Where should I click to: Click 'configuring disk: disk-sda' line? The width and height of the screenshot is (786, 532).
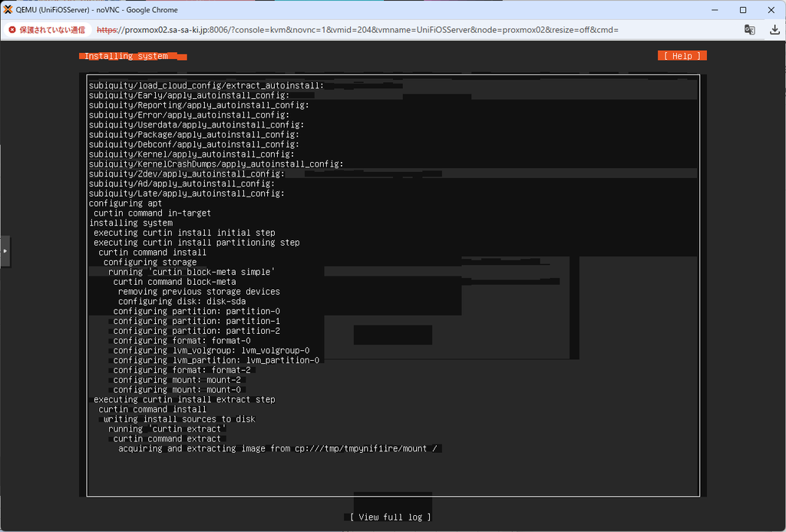click(x=182, y=302)
